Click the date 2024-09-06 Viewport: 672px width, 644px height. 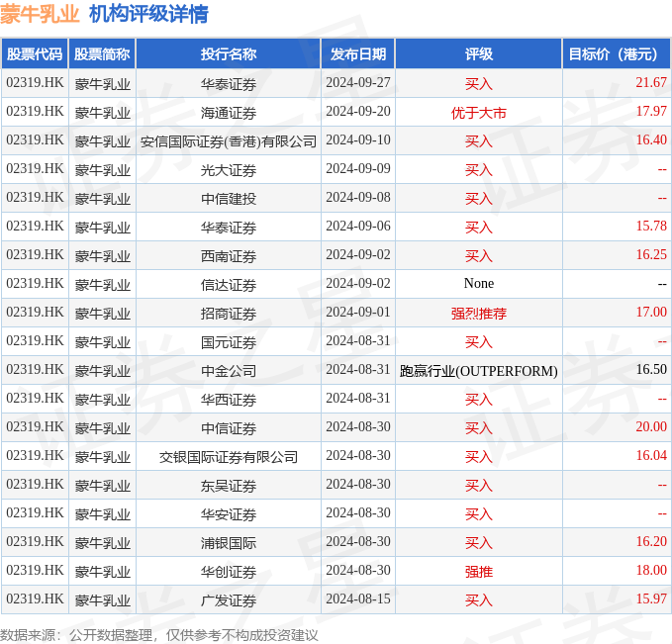pos(358,226)
